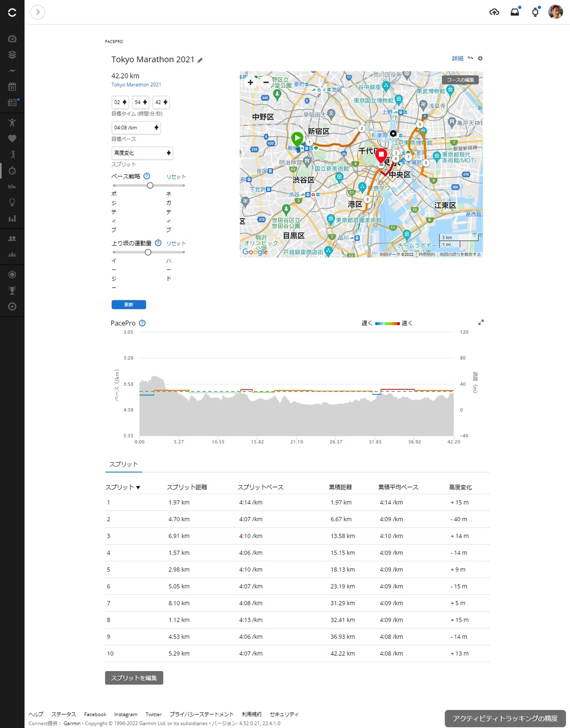
Task: Adjust the hours stepper showing 02
Action: 120,102
